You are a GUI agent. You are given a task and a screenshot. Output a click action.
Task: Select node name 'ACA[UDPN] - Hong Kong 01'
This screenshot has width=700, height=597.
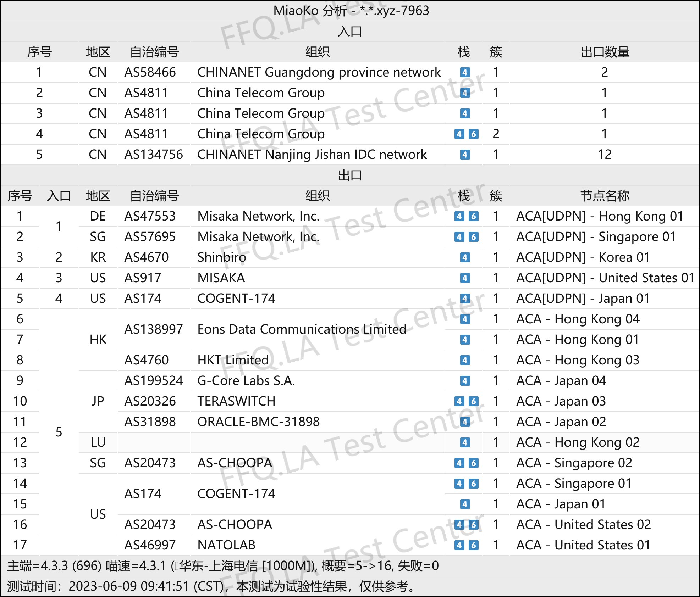coord(600,216)
